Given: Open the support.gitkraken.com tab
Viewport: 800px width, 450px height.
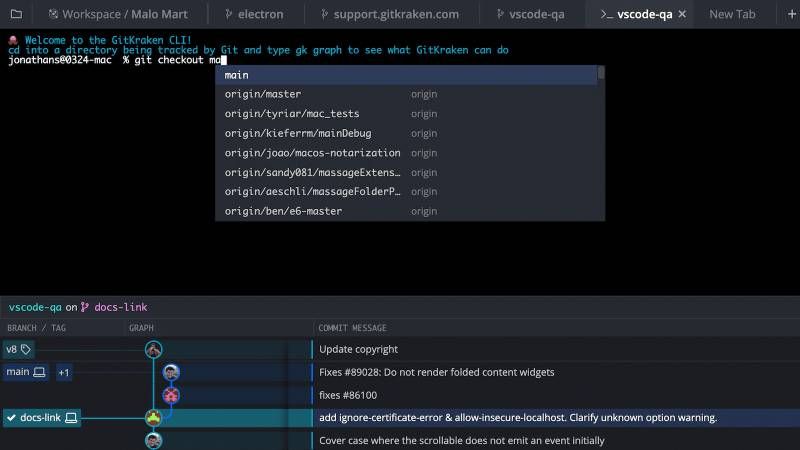Looking at the screenshot, I should (x=390, y=14).
